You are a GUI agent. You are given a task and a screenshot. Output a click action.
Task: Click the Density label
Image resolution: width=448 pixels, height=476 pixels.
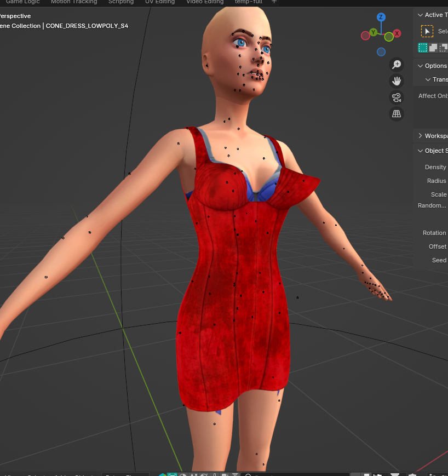[435, 167]
